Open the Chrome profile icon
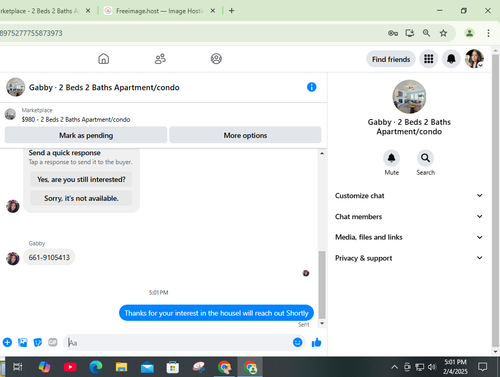This screenshot has height=377, width=500. point(469,33)
